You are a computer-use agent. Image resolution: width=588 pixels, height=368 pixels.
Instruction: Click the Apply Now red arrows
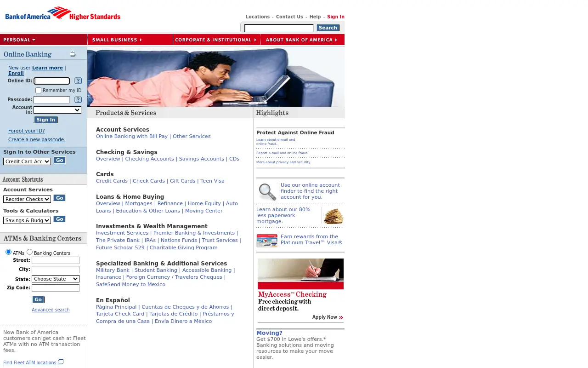341,317
